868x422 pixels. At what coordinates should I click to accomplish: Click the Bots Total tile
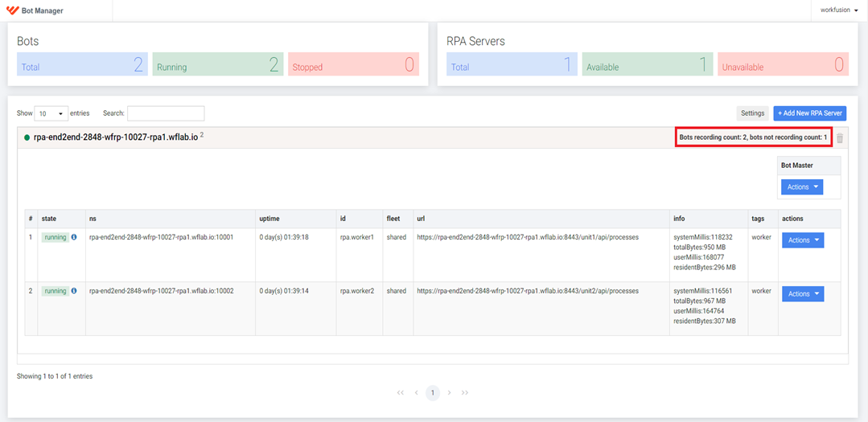tap(83, 64)
